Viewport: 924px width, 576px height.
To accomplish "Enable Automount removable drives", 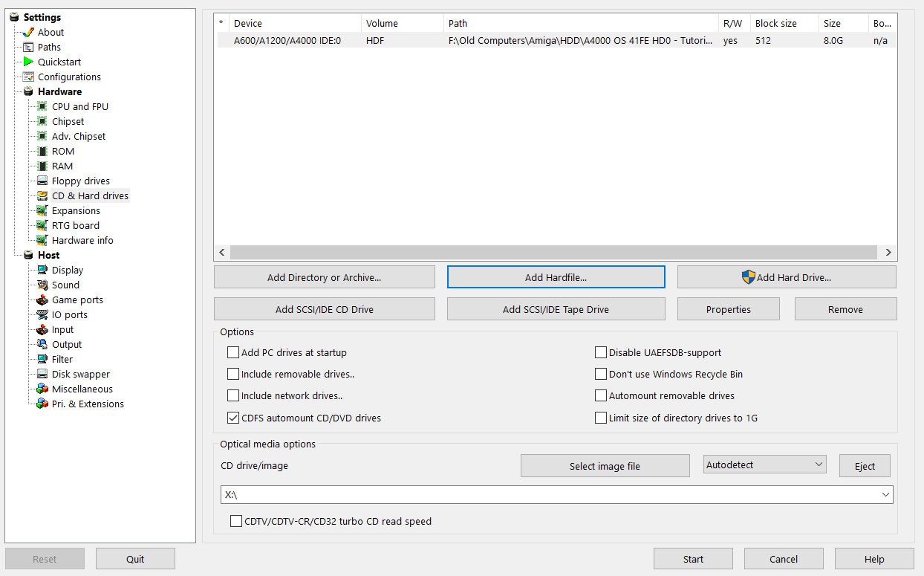I will coord(601,395).
